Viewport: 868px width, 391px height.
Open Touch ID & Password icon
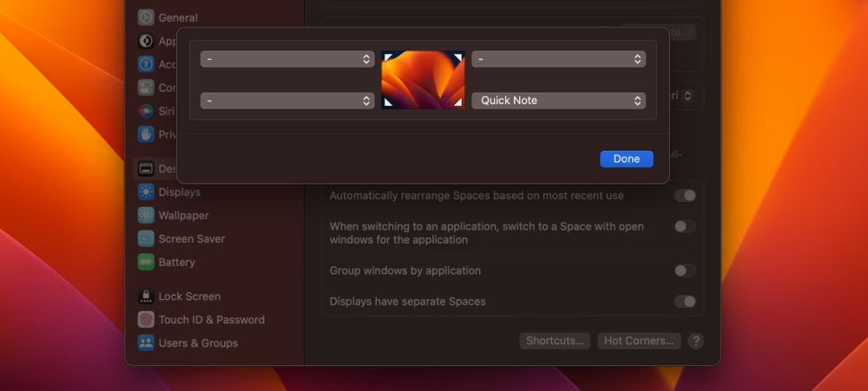(146, 320)
